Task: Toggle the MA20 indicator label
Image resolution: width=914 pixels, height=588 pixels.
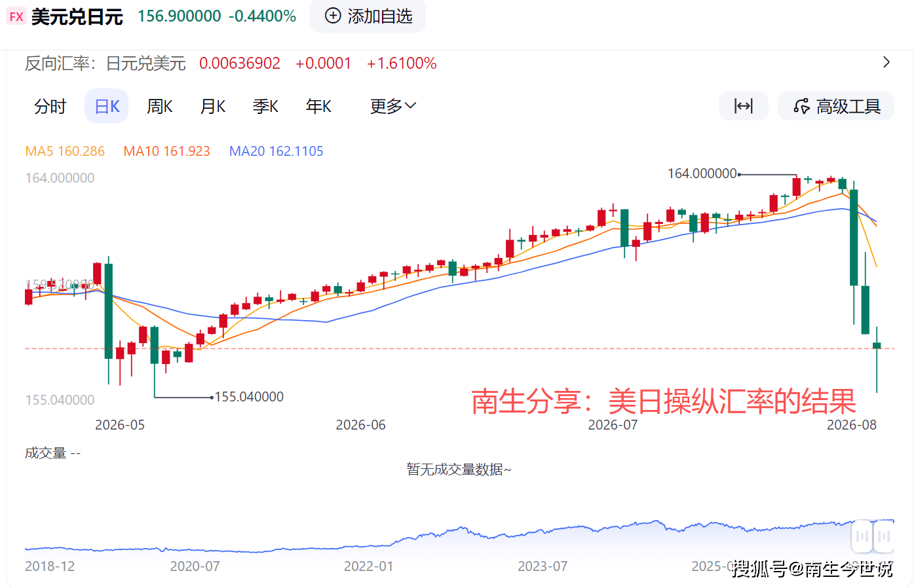Action: tap(276, 151)
